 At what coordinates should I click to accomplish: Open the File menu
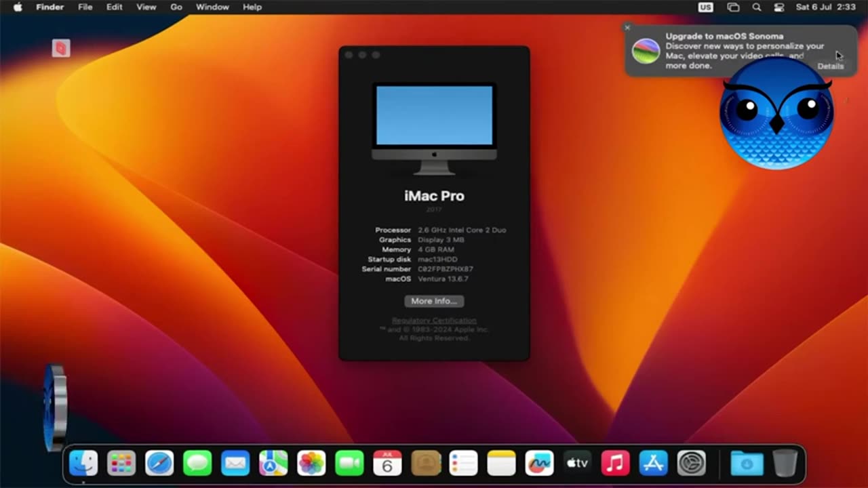tap(85, 7)
